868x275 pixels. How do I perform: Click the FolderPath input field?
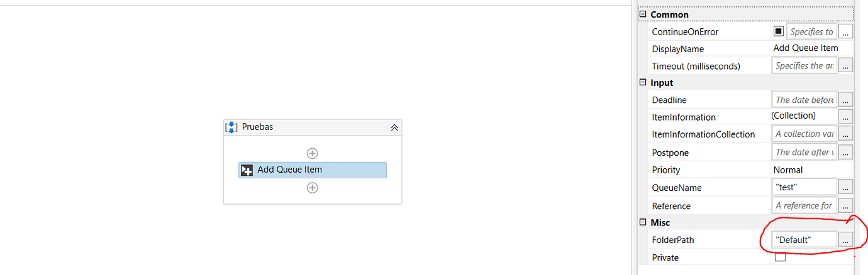click(x=804, y=239)
